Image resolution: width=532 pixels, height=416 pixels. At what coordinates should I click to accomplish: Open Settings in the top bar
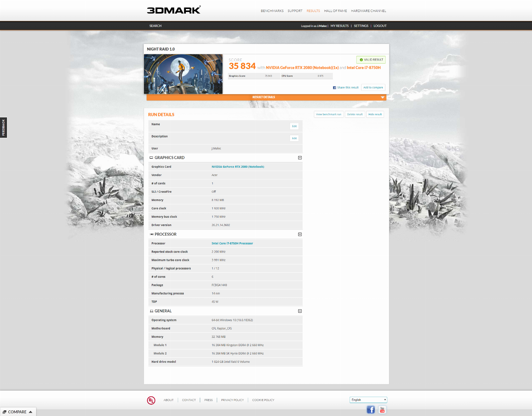[x=361, y=26]
